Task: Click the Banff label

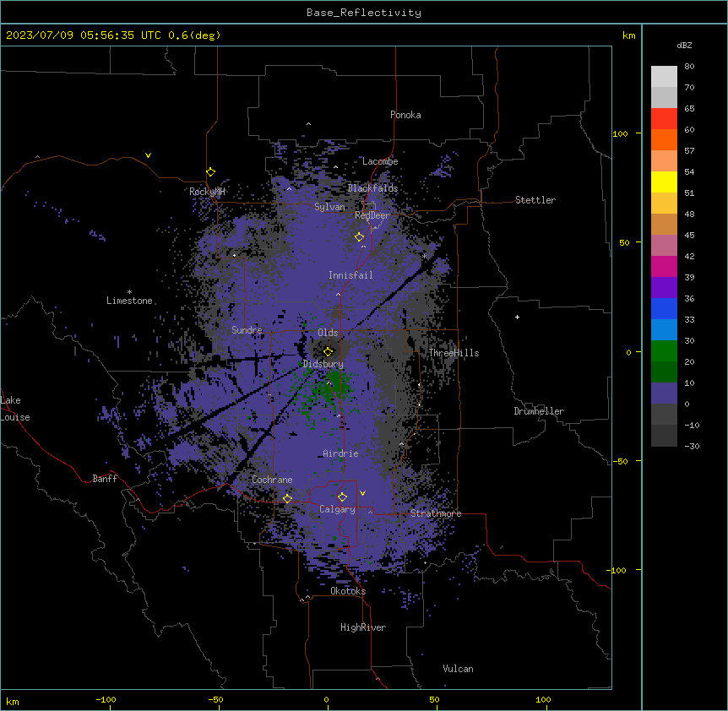Action: click(x=105, y=479)
